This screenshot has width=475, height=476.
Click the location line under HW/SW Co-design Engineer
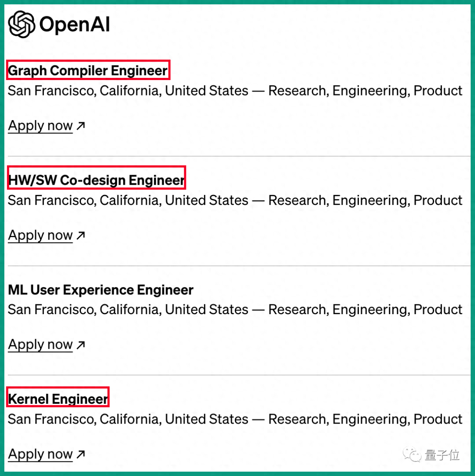pos(235,200)
